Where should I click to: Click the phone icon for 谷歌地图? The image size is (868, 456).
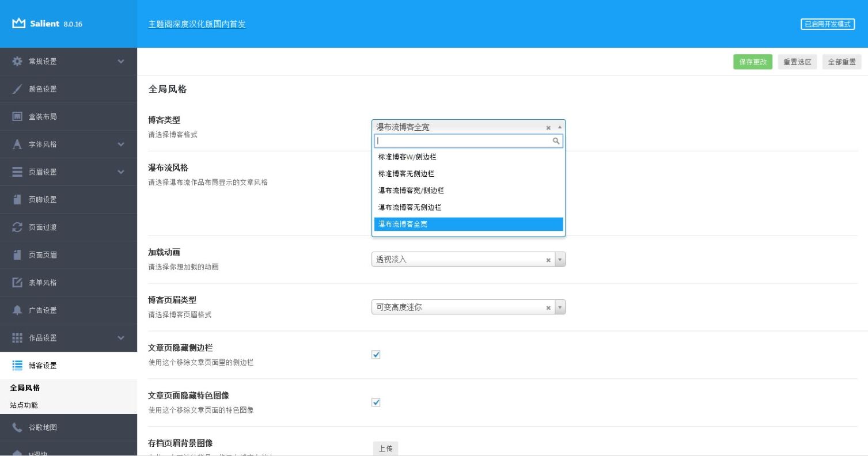(17, 427)
